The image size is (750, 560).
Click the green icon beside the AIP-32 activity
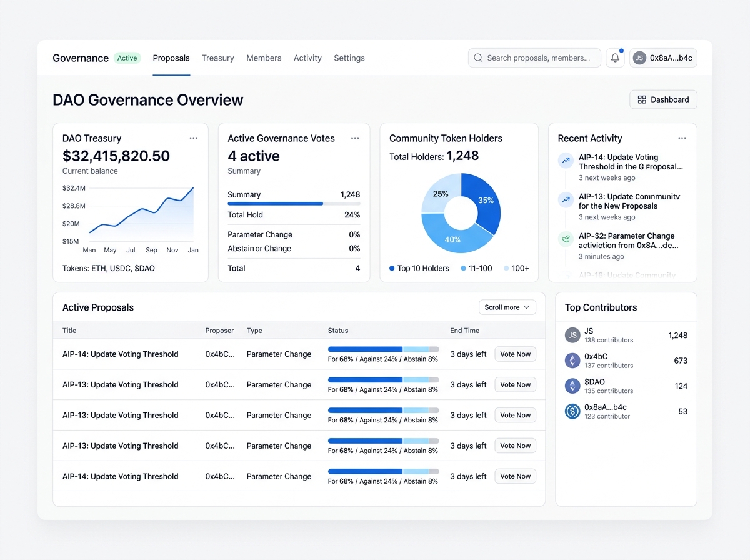566,239
